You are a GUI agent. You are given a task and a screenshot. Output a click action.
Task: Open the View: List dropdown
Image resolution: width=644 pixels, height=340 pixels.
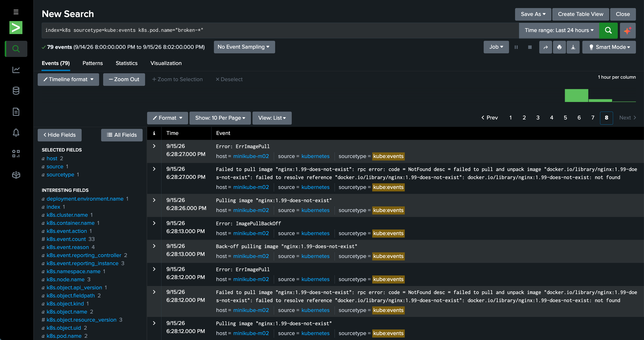coord(272,118)
